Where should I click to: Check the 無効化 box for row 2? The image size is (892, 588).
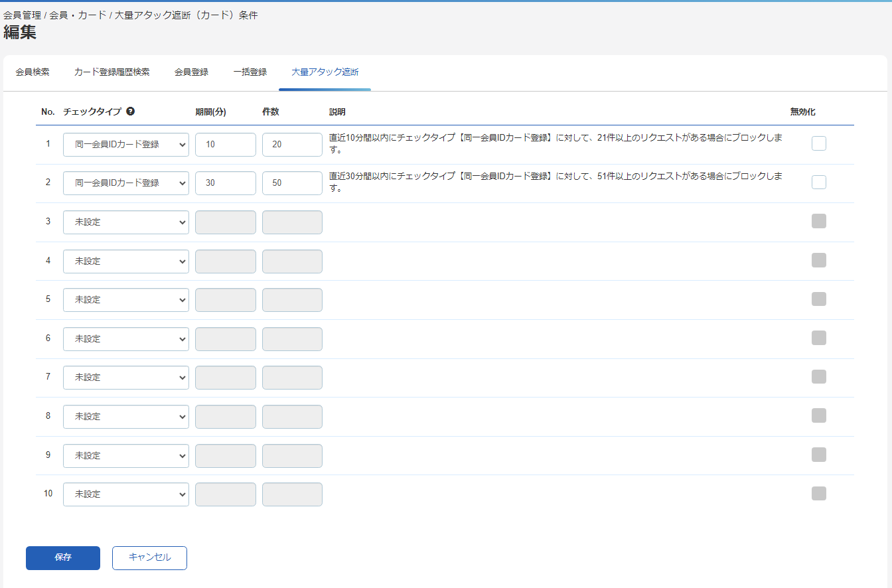click(818, 182)
